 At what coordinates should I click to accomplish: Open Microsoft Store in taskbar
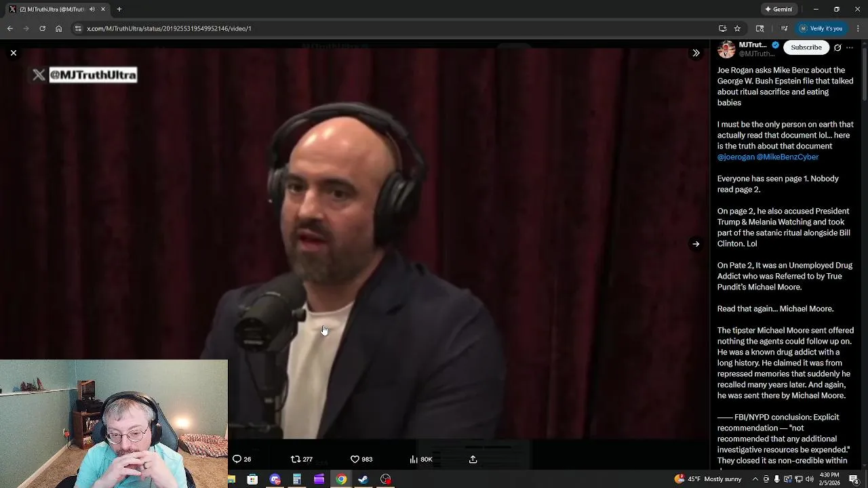[x=252, y=479]
